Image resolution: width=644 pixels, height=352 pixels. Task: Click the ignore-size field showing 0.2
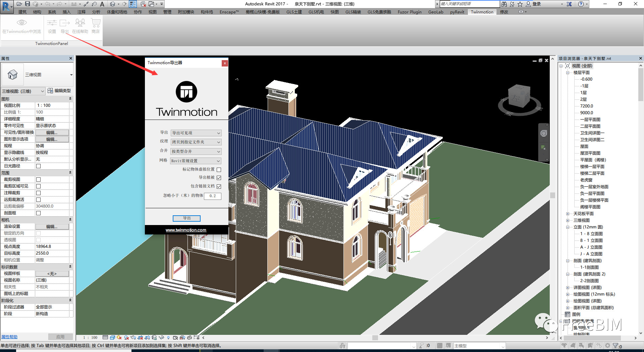click(213, 196)
